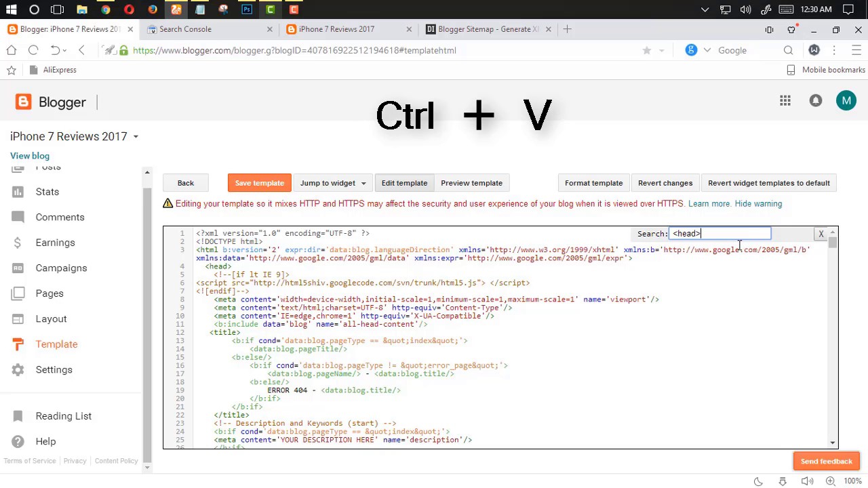868x488 pixels.
Task: Click in editor Search input field
Action: click(x=719, y=234)
